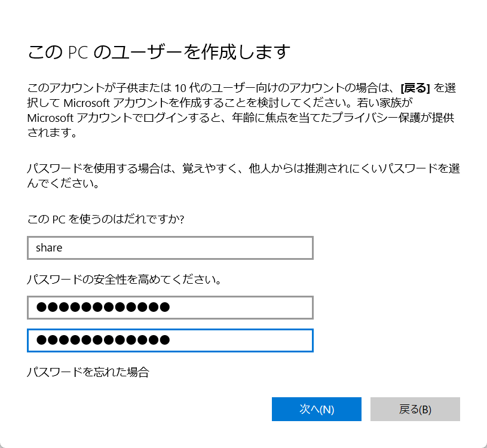Focus the confirm password field with blue border

point(170,340)
